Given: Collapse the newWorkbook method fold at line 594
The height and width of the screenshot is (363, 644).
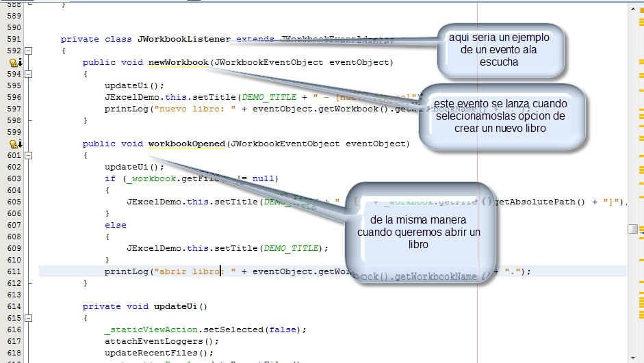Looking at the screenshot, I should coord(28,75).
